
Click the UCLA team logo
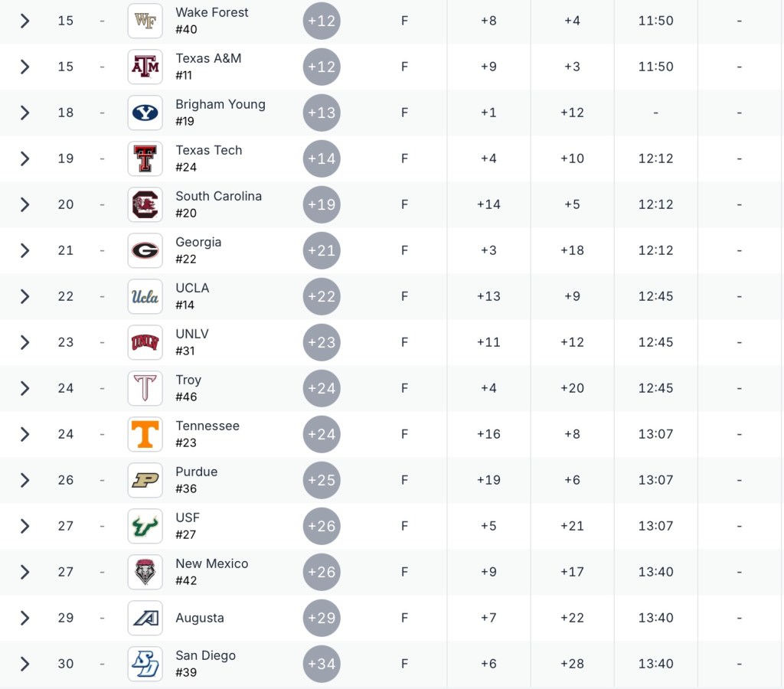point(145,296)
